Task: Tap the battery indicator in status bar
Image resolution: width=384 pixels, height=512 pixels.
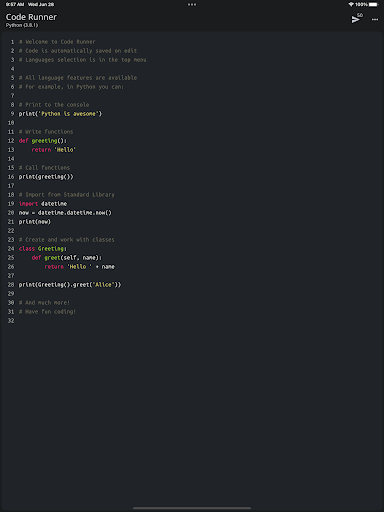Action: 373,4
